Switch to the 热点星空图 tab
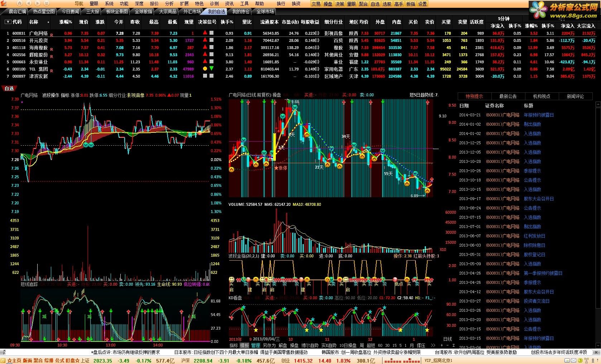 44,11
